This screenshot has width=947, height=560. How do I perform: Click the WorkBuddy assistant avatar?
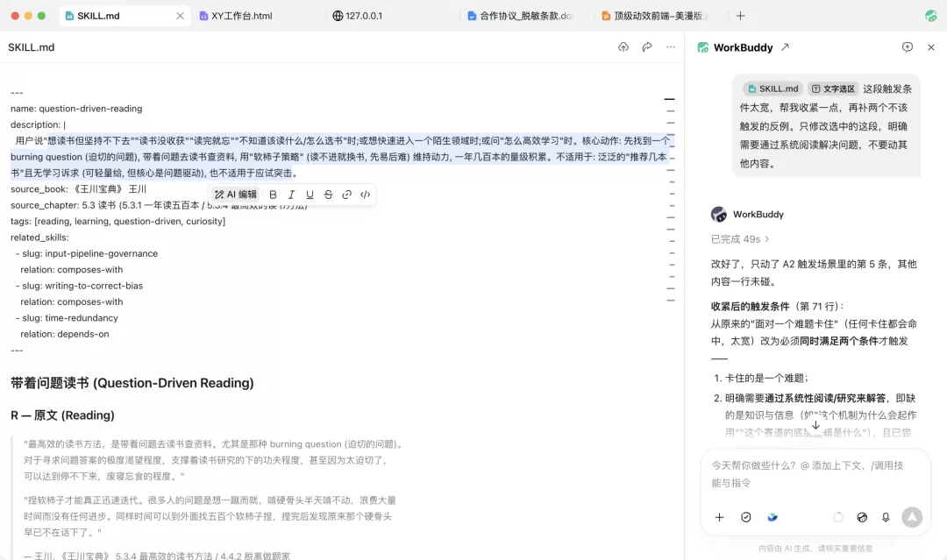719,214
